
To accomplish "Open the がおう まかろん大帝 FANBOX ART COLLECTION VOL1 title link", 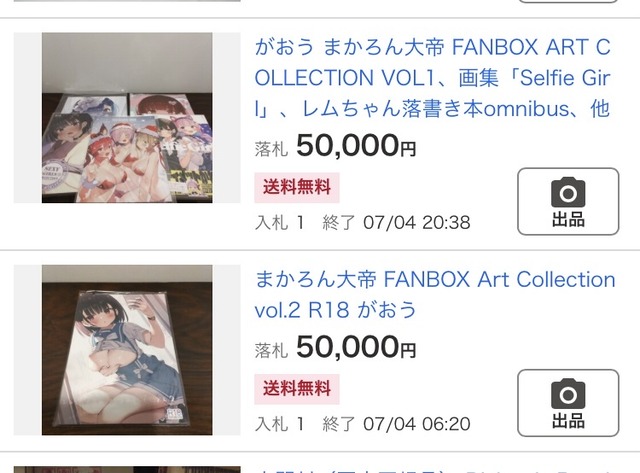I will (x=433, y=78).
